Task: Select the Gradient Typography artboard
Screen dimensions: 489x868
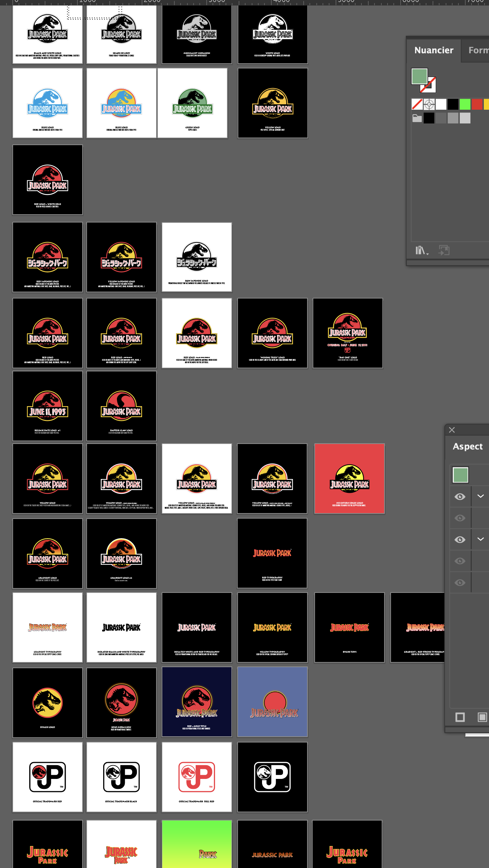Action: point(47,627)
